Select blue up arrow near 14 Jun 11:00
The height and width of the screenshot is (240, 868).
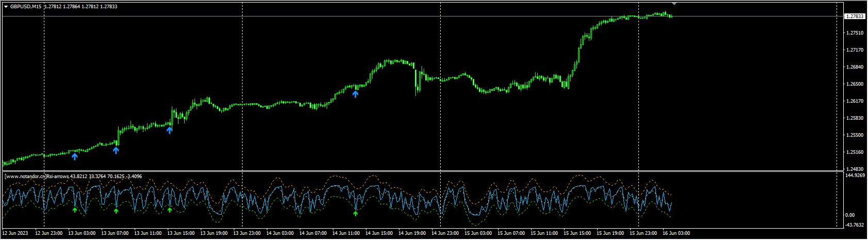pyautogui.click(x=356, y=93)
